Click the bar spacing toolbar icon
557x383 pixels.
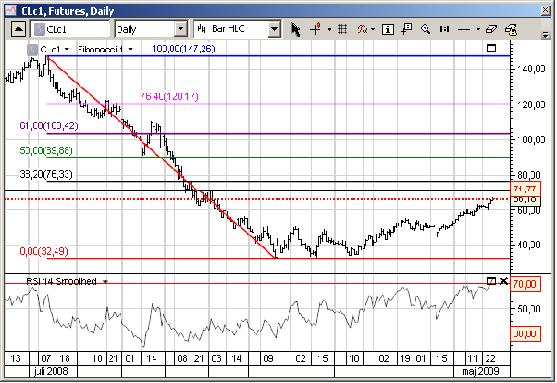pos(444,29)
